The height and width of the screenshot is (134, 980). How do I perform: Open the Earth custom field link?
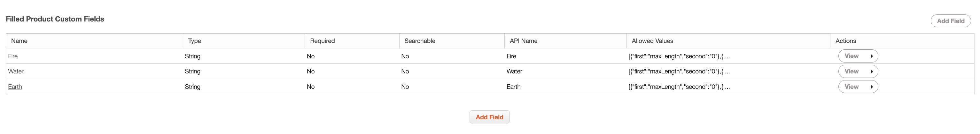coord(15,87)
